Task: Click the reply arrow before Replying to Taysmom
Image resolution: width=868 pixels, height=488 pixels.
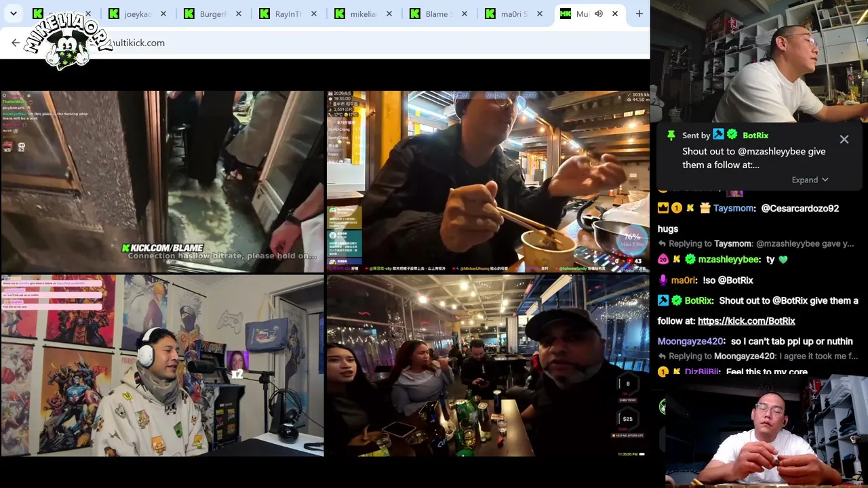Action: tap(662, 243)
